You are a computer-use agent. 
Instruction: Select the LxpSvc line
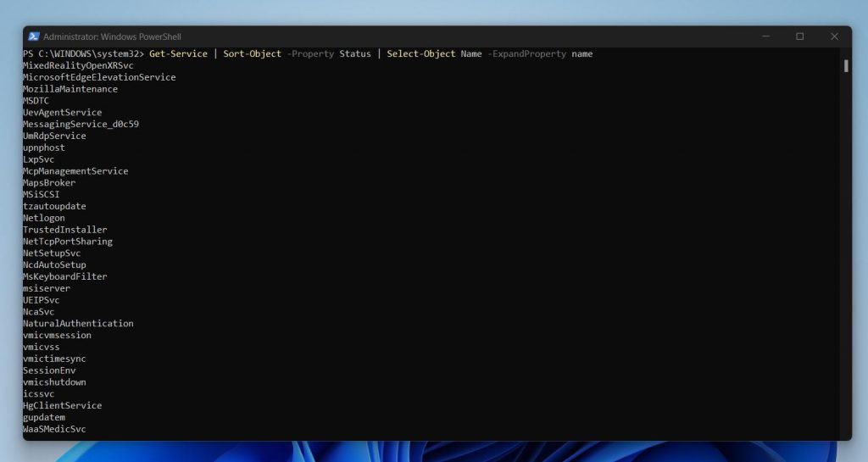click(x=38, y=159)
